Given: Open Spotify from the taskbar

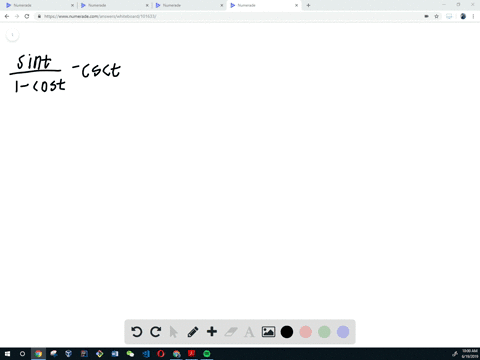Looking at the screenshot, I should click(x=207, y=354).
